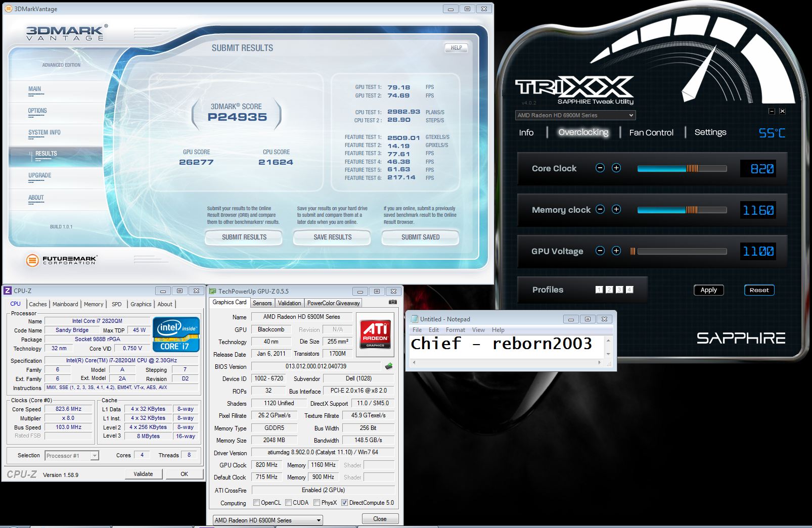This screenshot has height=528, width=812.
Task: Switch to the Caches tab in CPU-Z
Action: [x=38, y=304]
